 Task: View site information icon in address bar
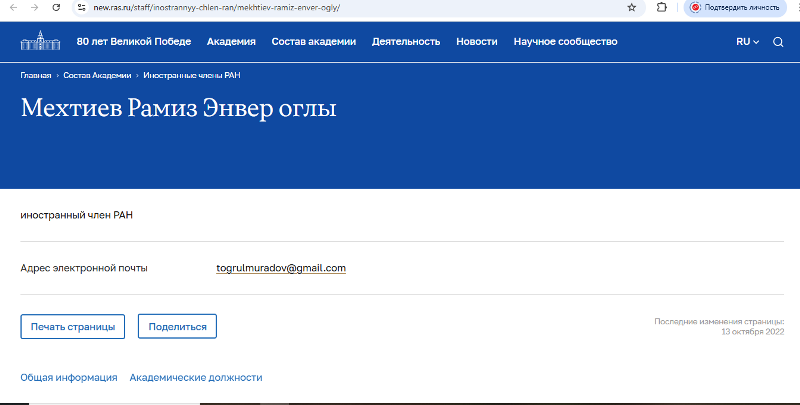(x=81, y=7)
